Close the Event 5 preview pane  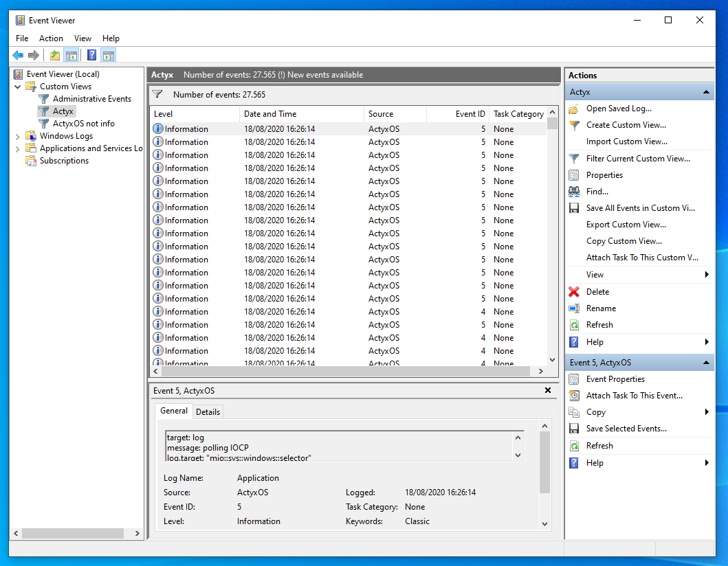548,390
